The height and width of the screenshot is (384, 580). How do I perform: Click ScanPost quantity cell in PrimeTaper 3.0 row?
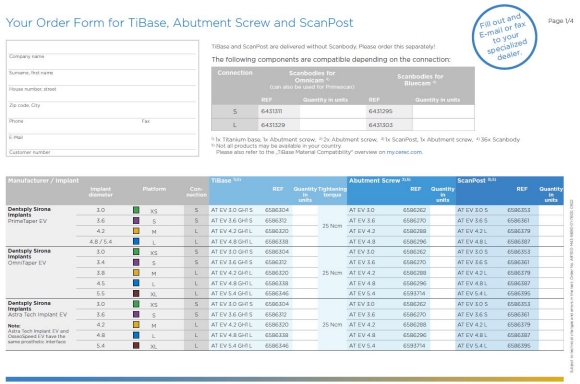pos(551,210)
